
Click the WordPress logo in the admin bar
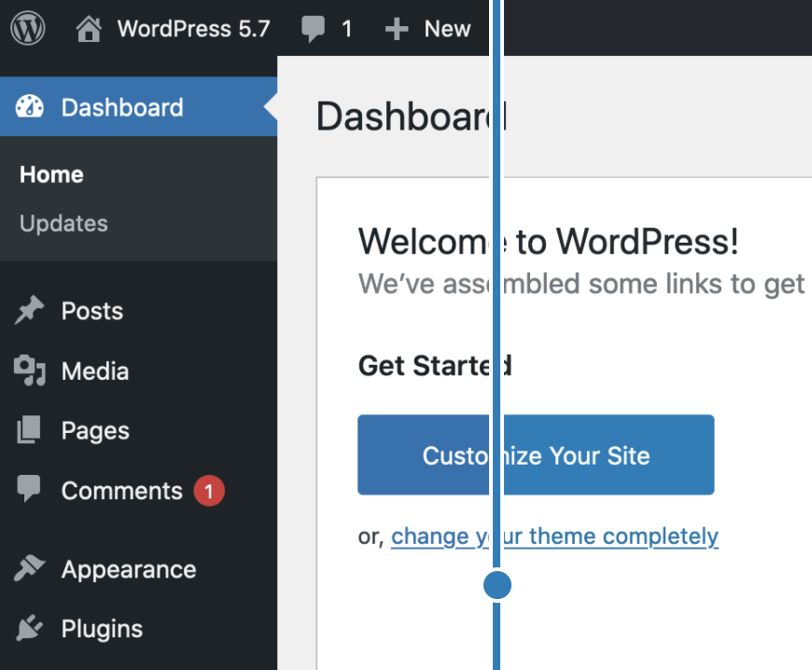coord(28,29)
